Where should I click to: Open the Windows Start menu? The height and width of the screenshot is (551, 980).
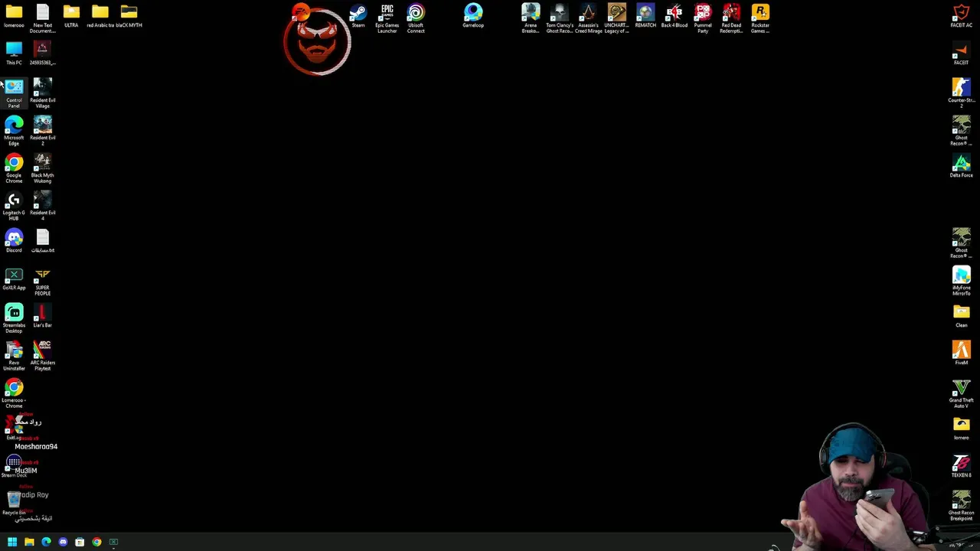coord(12,542)
